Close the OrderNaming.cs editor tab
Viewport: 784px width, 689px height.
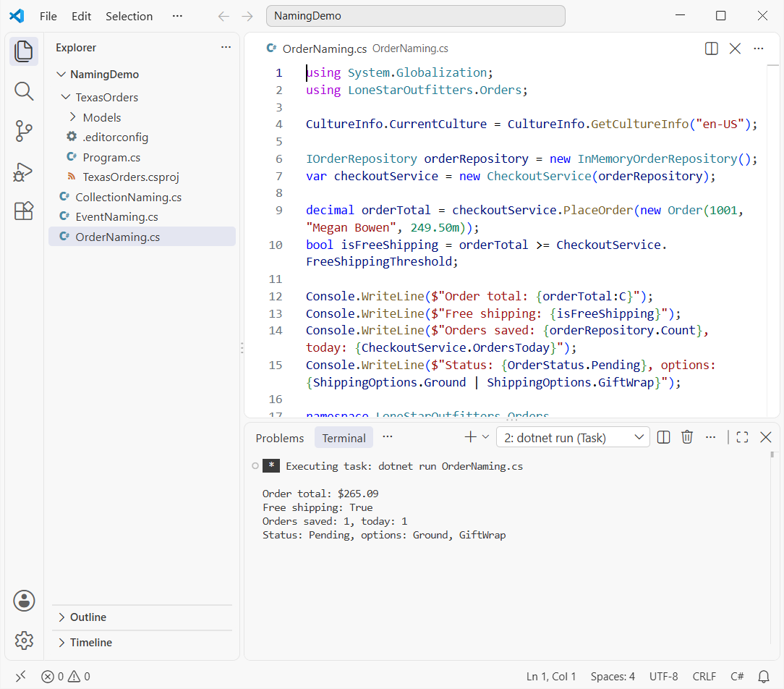(735, 48)
